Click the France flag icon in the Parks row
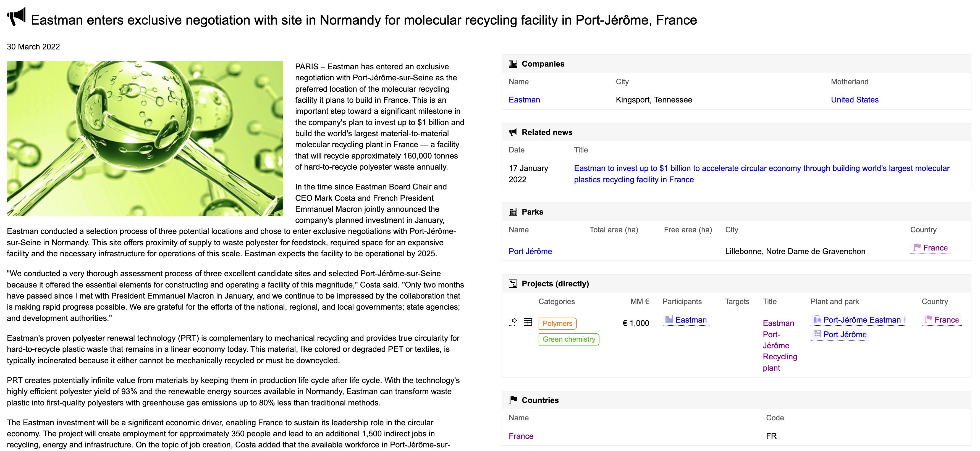Screen dimensions: 980x451 point(916,247)
